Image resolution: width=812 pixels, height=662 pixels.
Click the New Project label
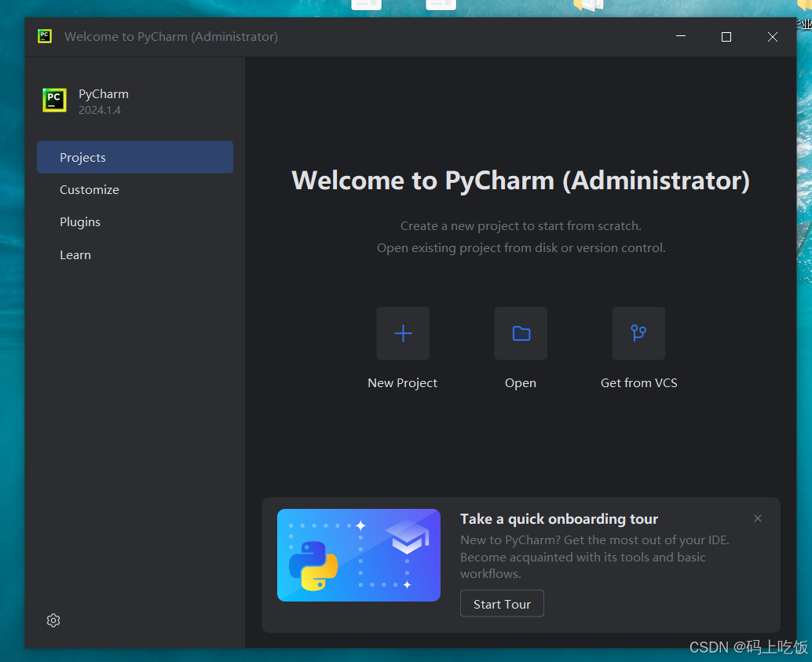coord(402,382)
